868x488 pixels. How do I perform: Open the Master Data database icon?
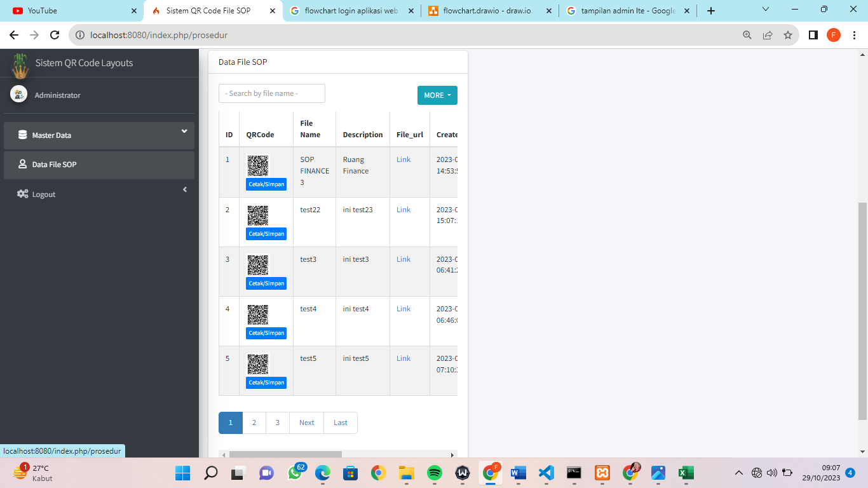point(22,135)
